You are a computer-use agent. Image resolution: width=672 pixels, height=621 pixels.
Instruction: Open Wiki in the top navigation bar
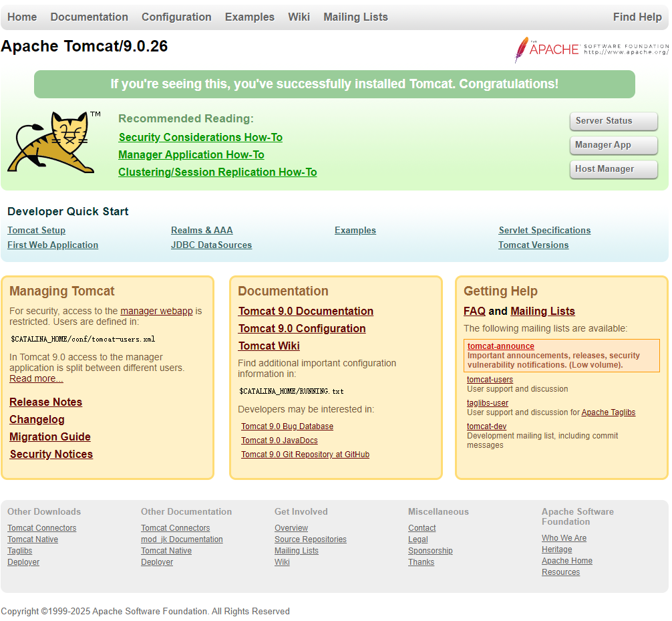299,17
